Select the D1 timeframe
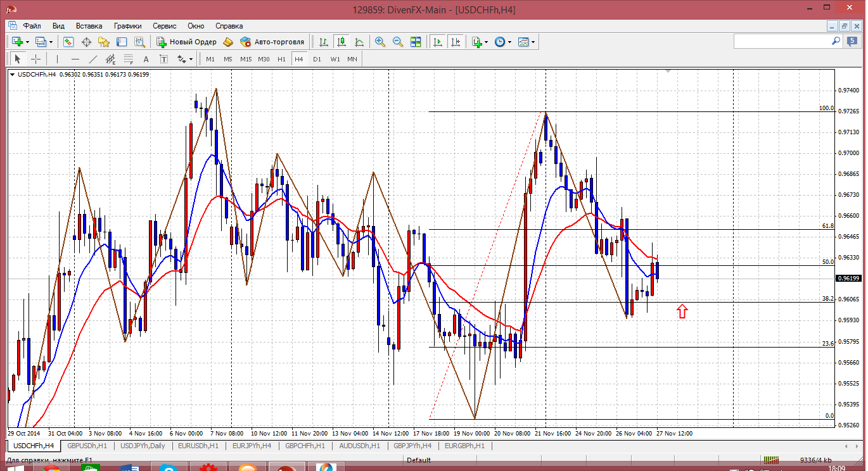 pyautogui.click(x=317, y=59)
